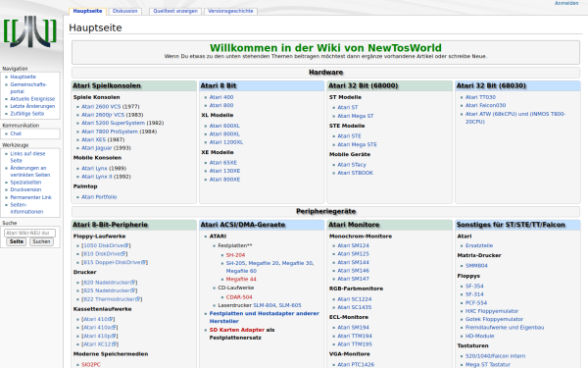Open the Atari 1200XL article
Viewport: 588px width, 368px height.
[x=226, y=142]
